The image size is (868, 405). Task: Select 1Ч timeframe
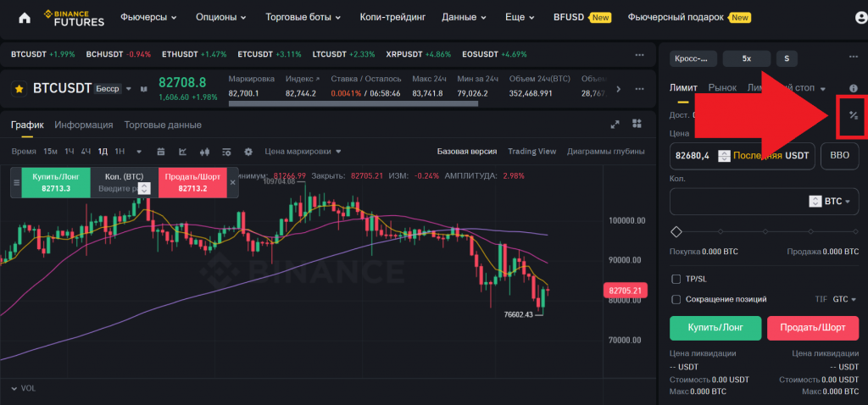[x=70, y=152]
